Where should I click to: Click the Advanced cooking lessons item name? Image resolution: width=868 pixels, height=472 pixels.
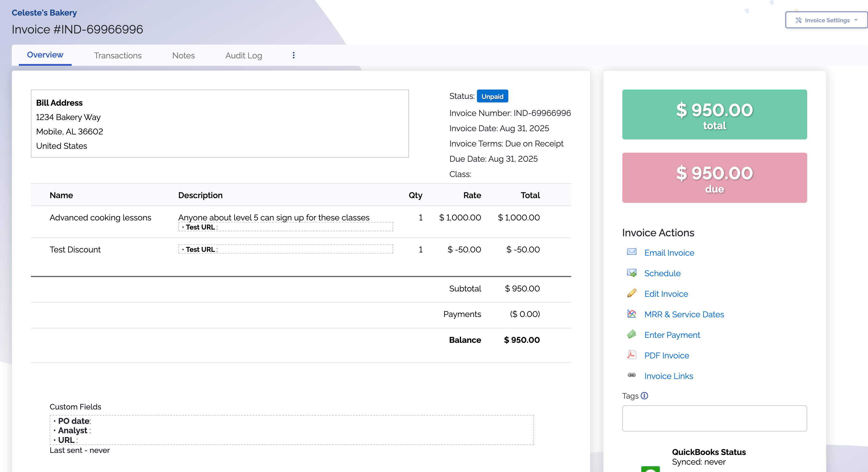[100, 218]
